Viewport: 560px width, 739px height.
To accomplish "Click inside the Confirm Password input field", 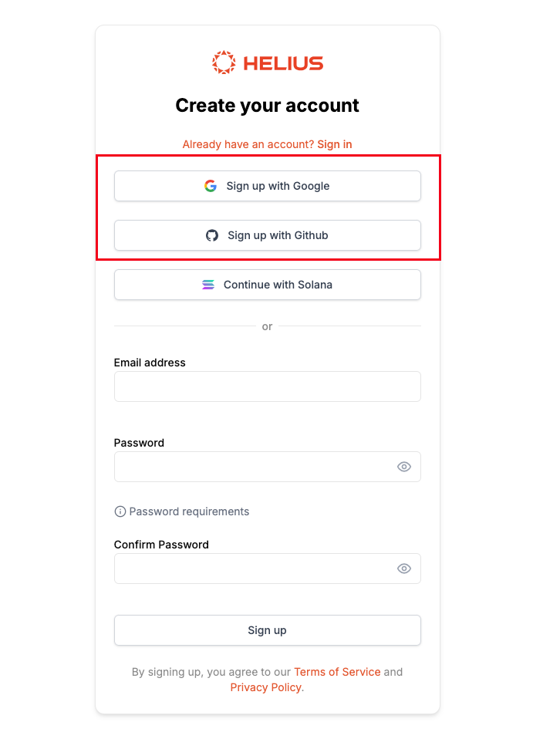I will pyautogui.click(x=255, y=569).
